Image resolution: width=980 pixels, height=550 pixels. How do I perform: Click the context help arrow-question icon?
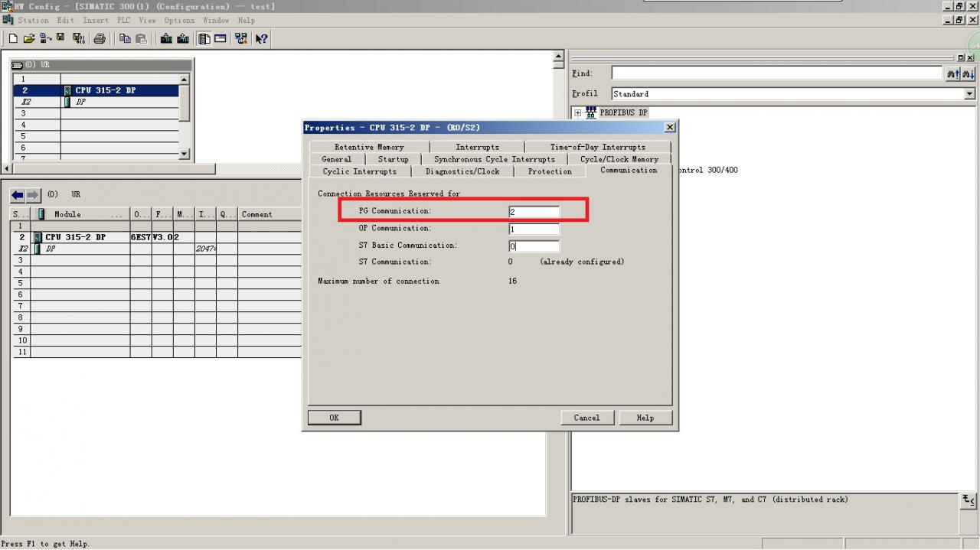click(262, 38)
